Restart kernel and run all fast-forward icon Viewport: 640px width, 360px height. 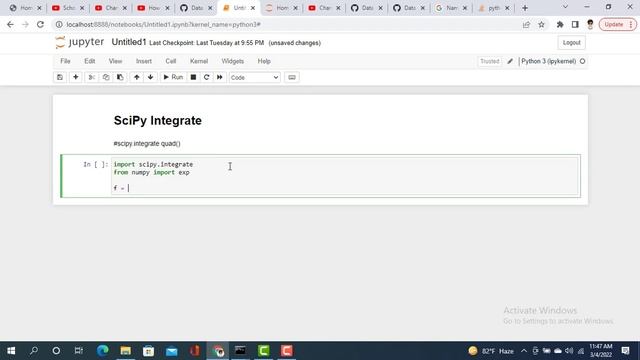coord(220,77)
